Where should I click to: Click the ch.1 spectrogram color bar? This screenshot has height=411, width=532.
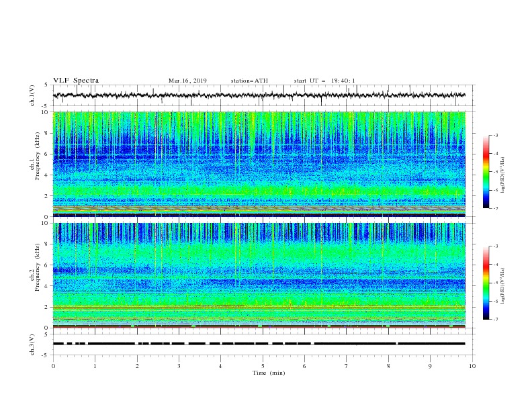point(486,172)
